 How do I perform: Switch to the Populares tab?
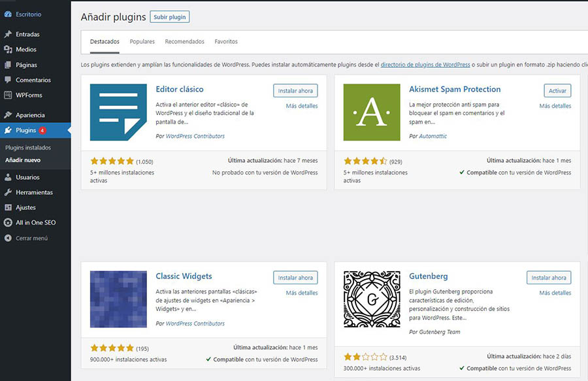(x=142, y=42)
